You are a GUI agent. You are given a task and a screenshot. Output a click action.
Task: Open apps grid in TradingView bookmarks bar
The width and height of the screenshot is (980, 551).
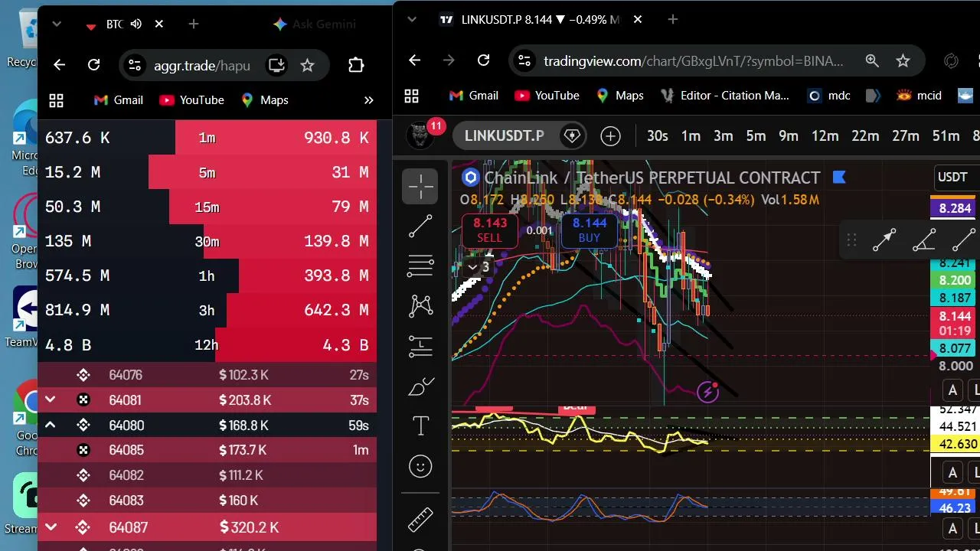pos(411,96)
